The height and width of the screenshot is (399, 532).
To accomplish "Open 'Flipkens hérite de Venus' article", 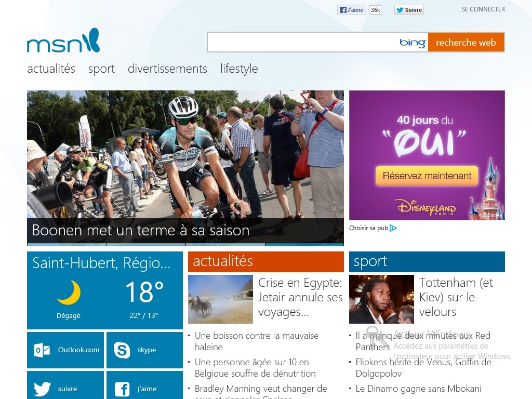I will 423,368.
